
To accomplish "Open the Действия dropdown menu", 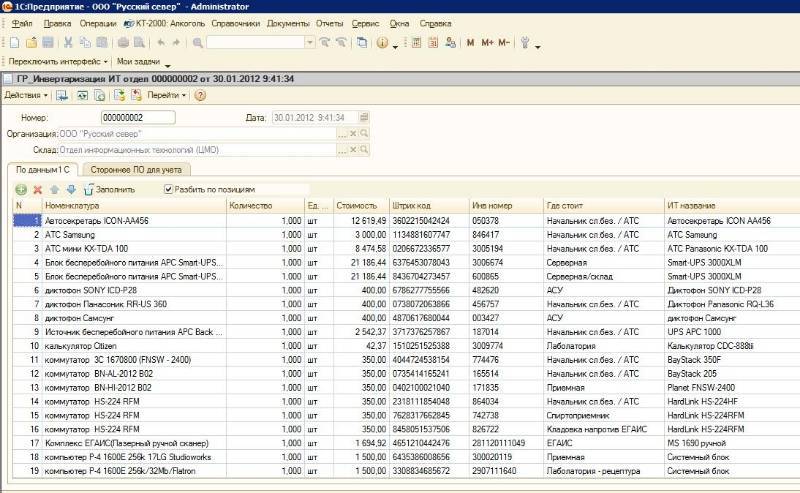I will [x=26, y=95].
